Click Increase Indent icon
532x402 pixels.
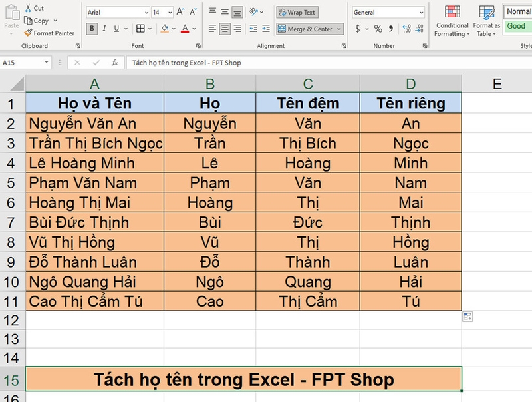pos(266,29)
